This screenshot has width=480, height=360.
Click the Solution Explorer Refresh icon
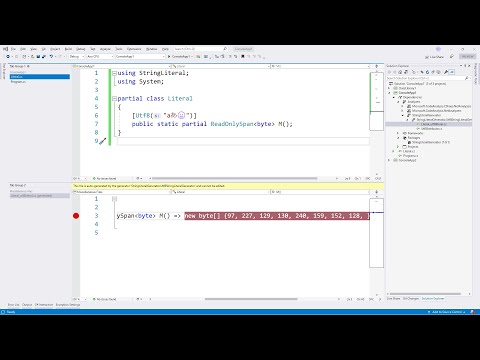(x=427, y=72)
